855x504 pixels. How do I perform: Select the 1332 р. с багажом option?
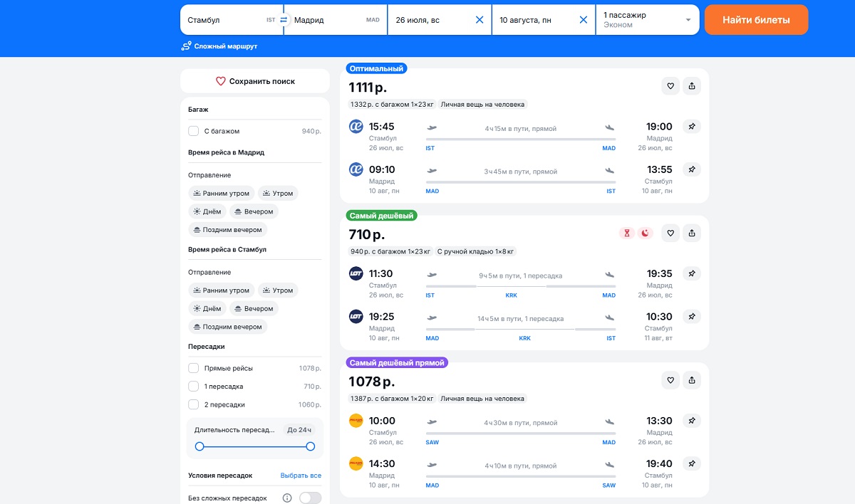392,104
